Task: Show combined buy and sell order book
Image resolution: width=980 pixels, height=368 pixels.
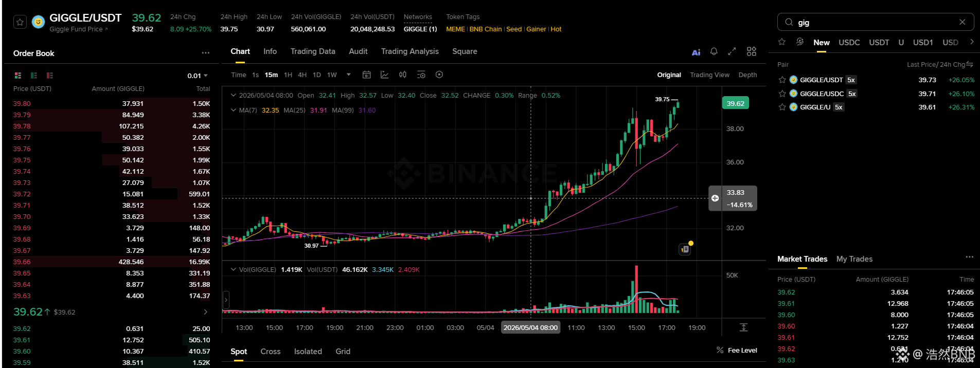Action: (18, 76)
